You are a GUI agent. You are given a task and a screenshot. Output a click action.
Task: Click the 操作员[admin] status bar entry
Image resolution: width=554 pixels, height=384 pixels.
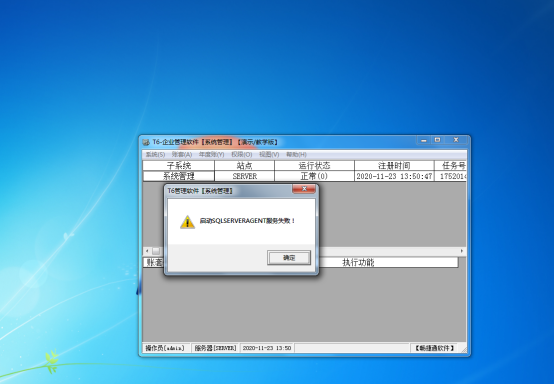tap(165, 348)
